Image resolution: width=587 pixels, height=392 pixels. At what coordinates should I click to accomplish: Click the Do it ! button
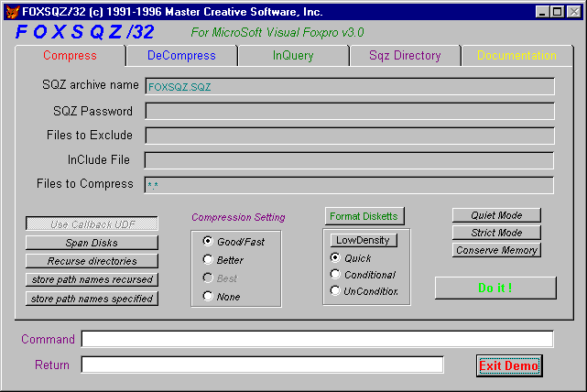pos(495,288)
